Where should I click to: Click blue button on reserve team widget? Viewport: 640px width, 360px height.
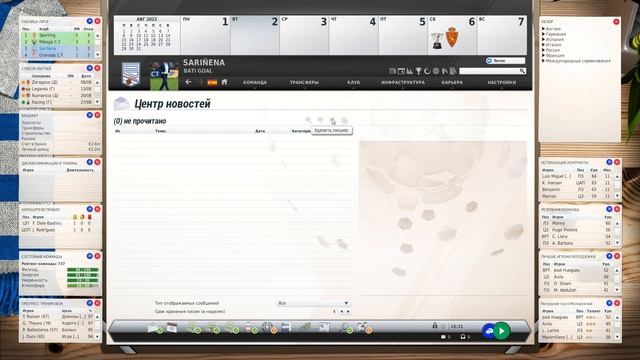pos(609,209)
